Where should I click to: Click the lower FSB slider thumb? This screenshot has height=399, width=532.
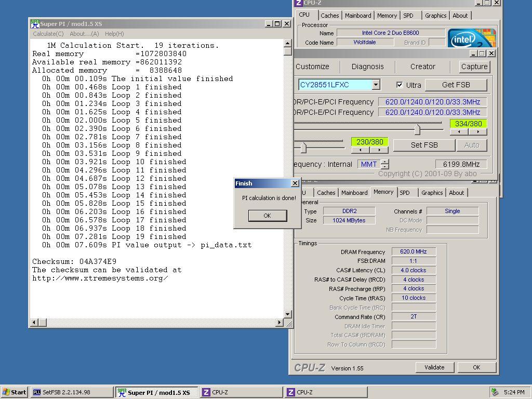303,147
